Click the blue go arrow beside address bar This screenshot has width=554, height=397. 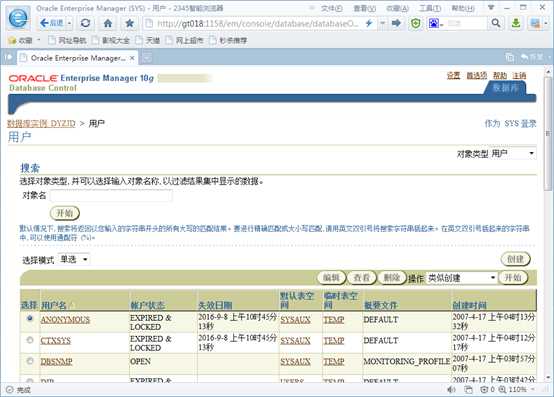[396, 23]
